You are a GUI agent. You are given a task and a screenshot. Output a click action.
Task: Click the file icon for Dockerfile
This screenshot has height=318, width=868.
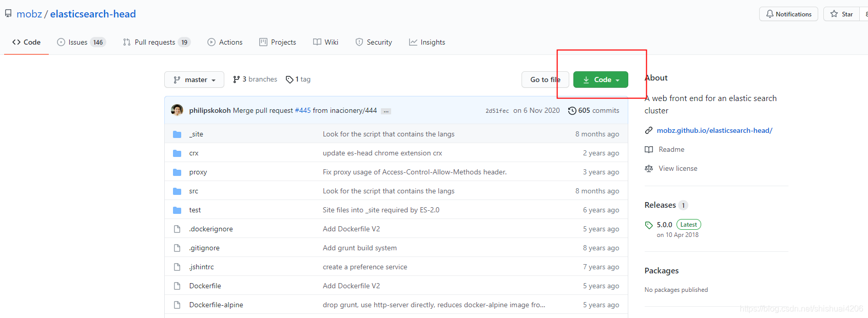(x=177, y=286)
